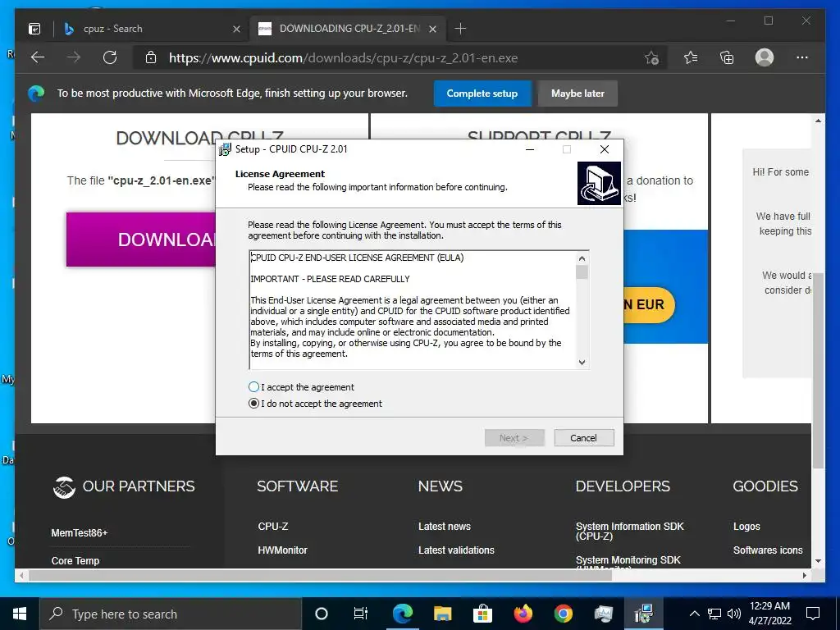Show hidden system tray icons
This screenshot has width=840, height=630.
[694, 614]
